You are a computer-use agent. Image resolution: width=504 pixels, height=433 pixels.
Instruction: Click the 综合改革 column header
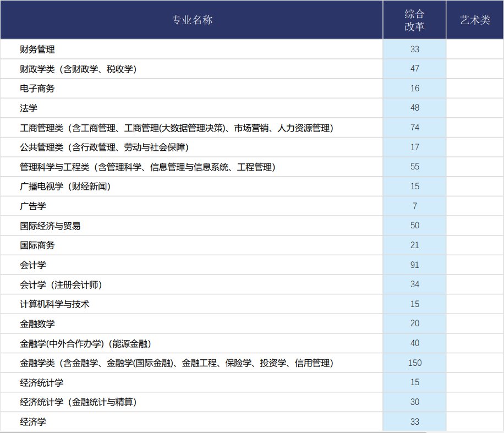coord(414,20)
